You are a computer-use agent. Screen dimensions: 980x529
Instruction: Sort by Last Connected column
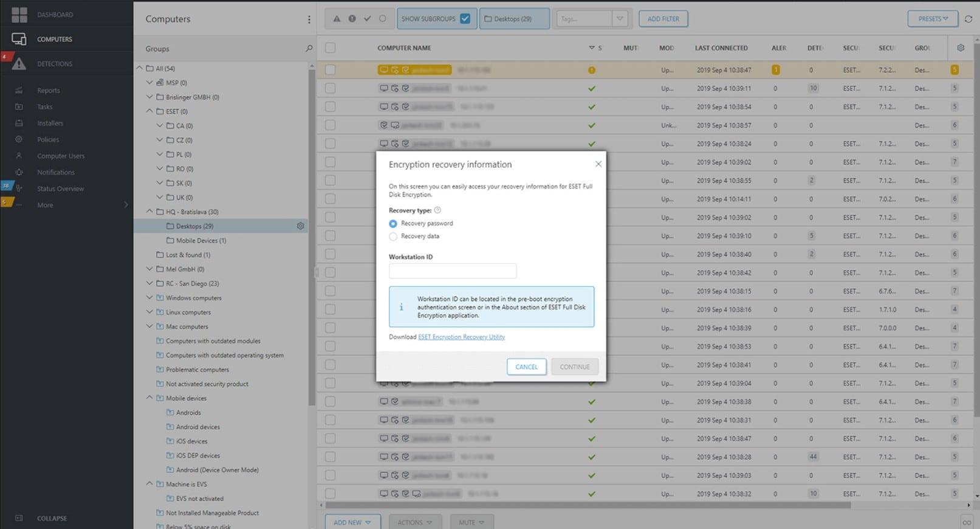point(721,48)
